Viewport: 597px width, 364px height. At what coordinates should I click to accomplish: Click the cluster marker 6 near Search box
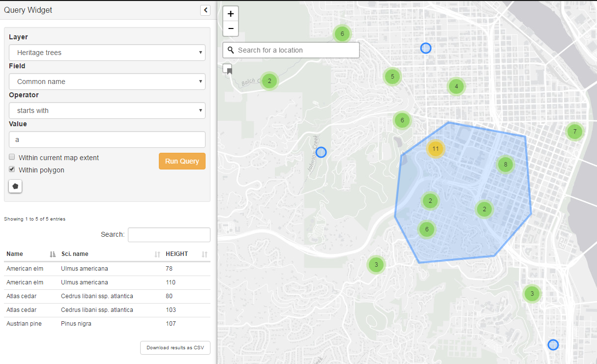342,33
